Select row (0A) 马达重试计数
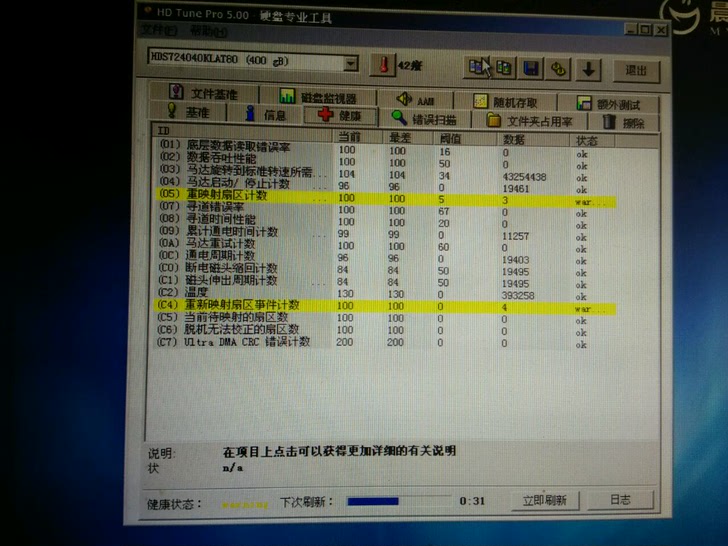 tap(384, 246)
